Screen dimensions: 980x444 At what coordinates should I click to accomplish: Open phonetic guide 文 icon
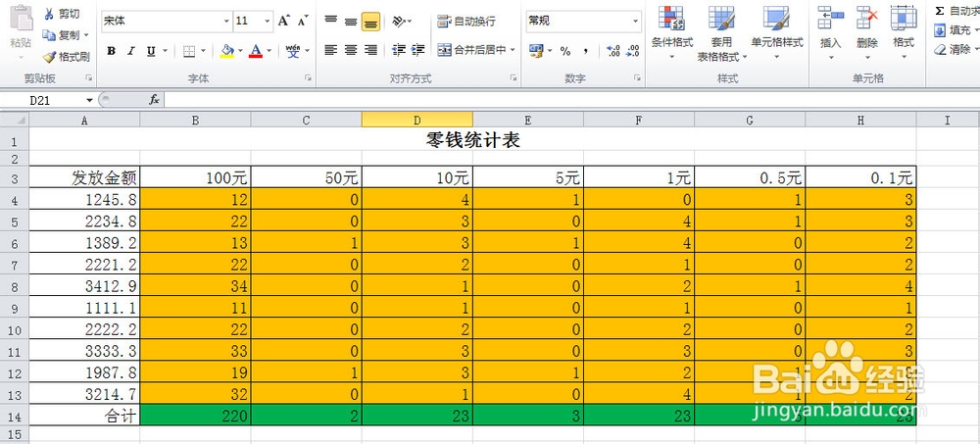pyautogui.click(x=292, y=51)
